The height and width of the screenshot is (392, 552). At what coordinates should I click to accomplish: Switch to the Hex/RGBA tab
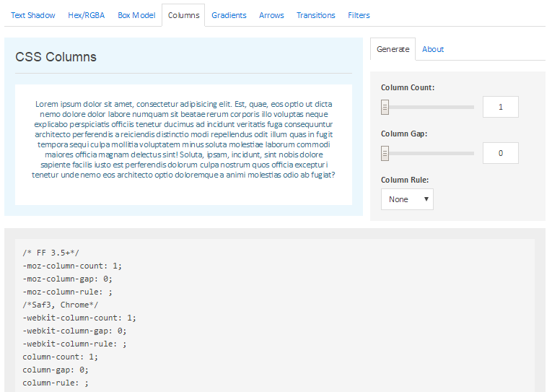87,15
